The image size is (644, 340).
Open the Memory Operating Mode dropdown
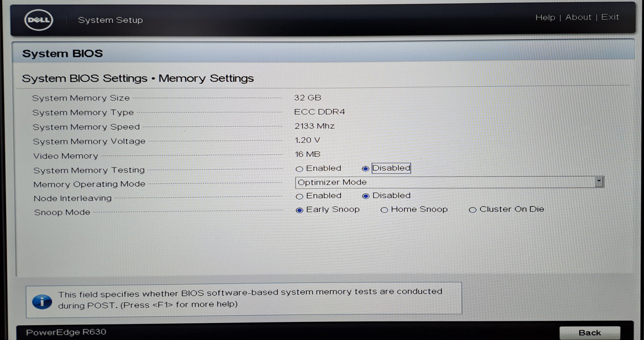tap(450, 182)
